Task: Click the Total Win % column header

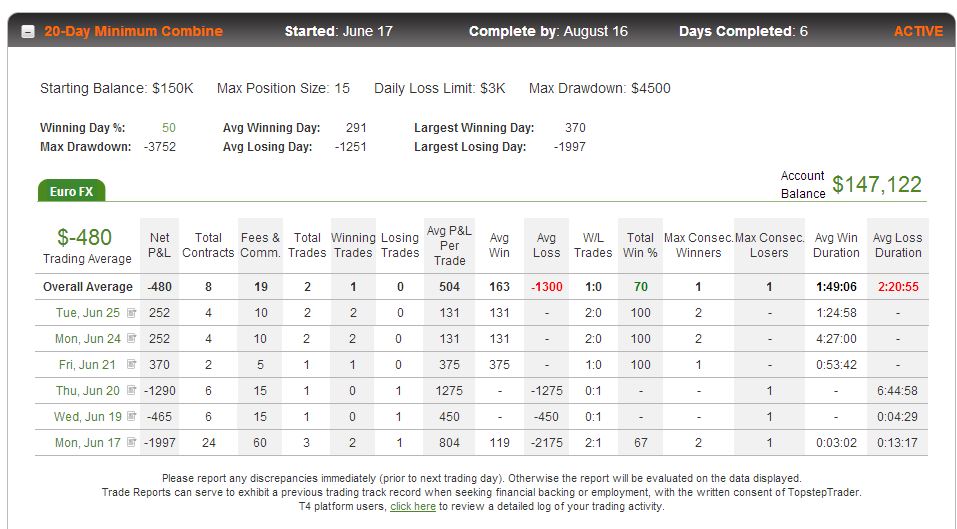Action: click(640, 245)
